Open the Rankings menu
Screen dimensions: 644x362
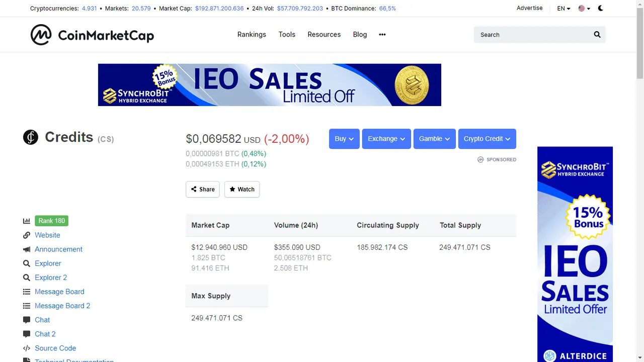pos(252,34)
